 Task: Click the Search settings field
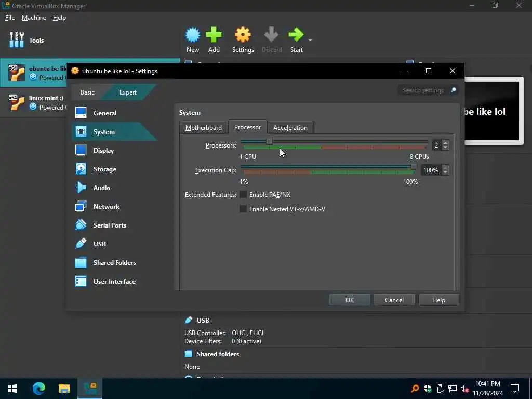(x=423, y=90)
